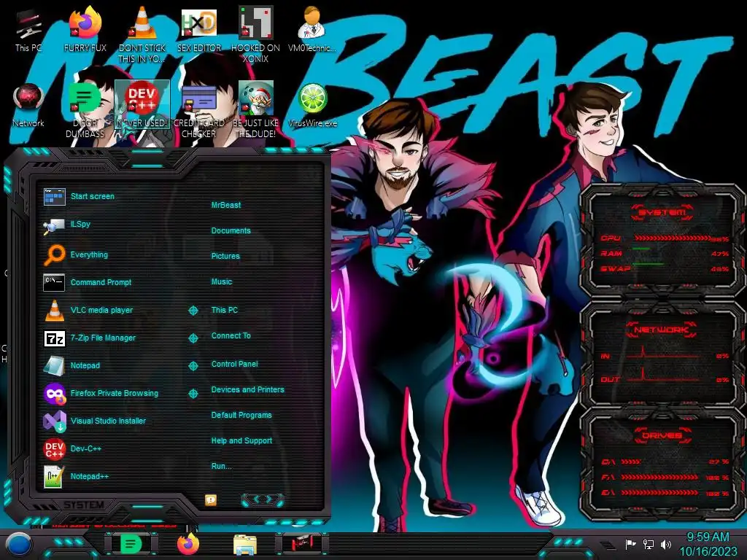Open the clock showing 9:59 AM
Viewport: 747px width, 560px height.
708,544
